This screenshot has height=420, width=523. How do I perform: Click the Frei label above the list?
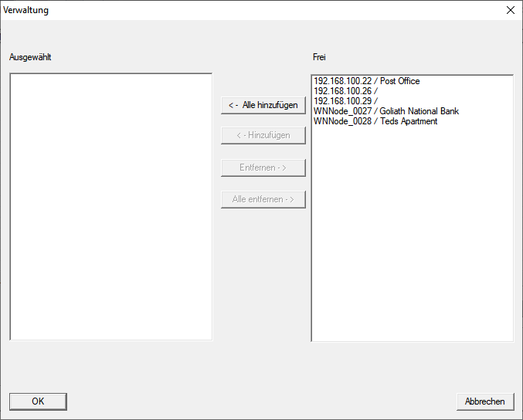[x=320, y=57]
